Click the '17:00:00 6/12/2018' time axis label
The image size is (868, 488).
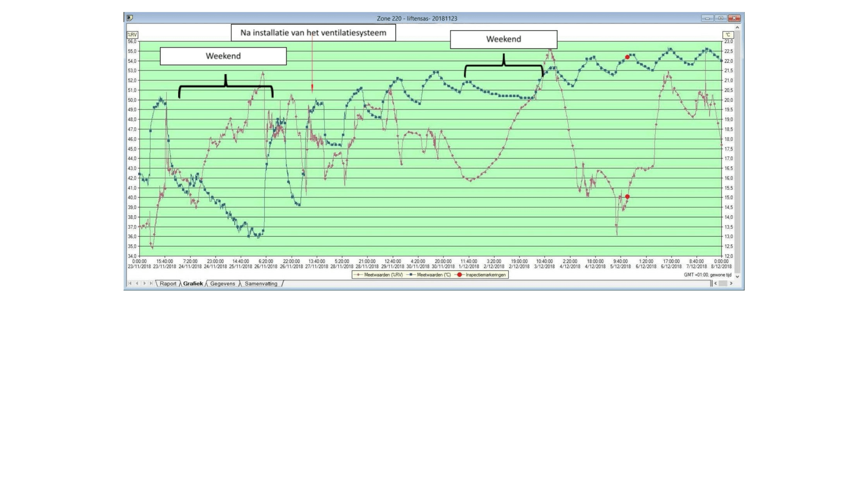point(671,264)
